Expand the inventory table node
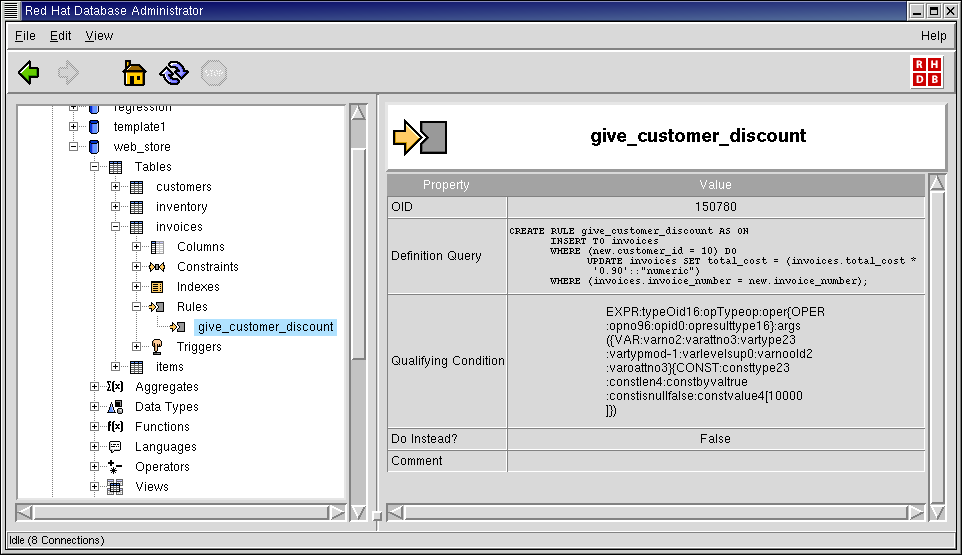 coord(115,207)
